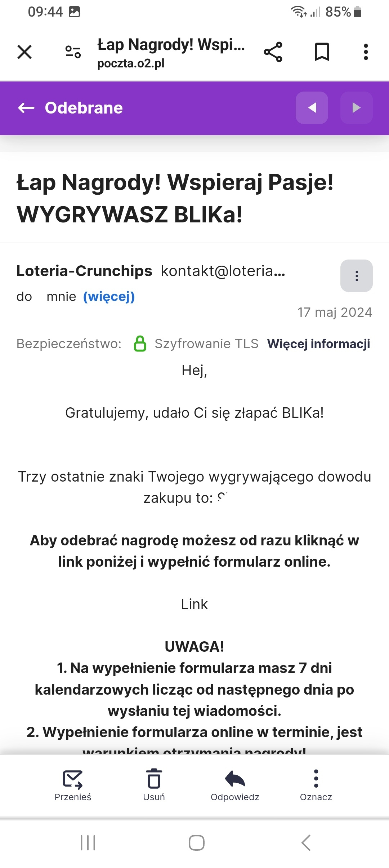Tap the share icon in top bar
Image resolution: width=389 pixels, height=868 pixels.
(x=273, y=52)
